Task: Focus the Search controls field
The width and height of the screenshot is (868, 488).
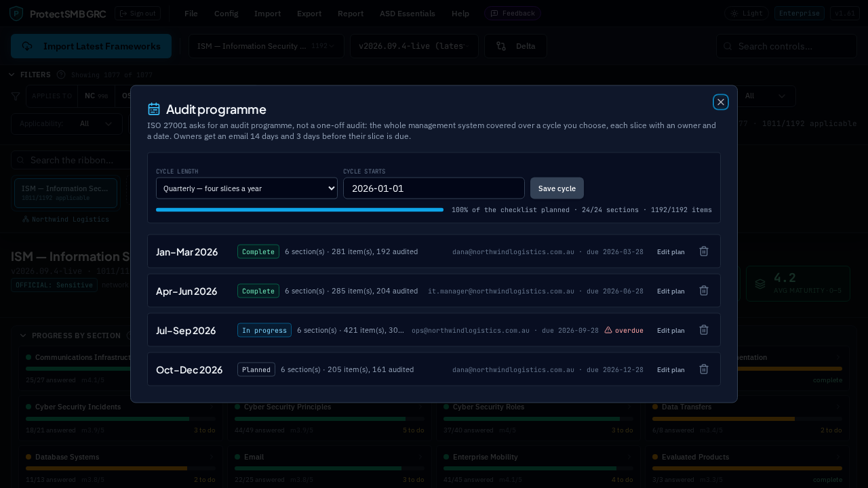Action: [x=787, y=46]
